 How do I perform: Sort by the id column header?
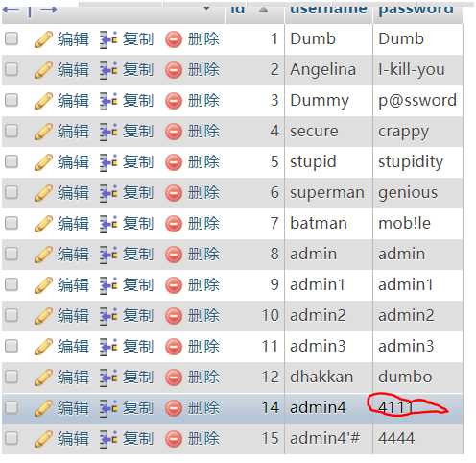tap(238, 10)
